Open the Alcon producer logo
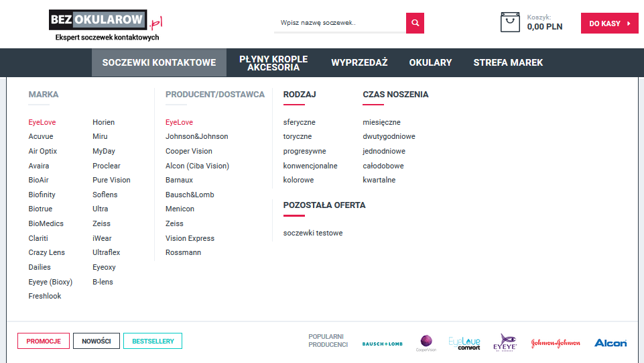 (x=610, y=343)
